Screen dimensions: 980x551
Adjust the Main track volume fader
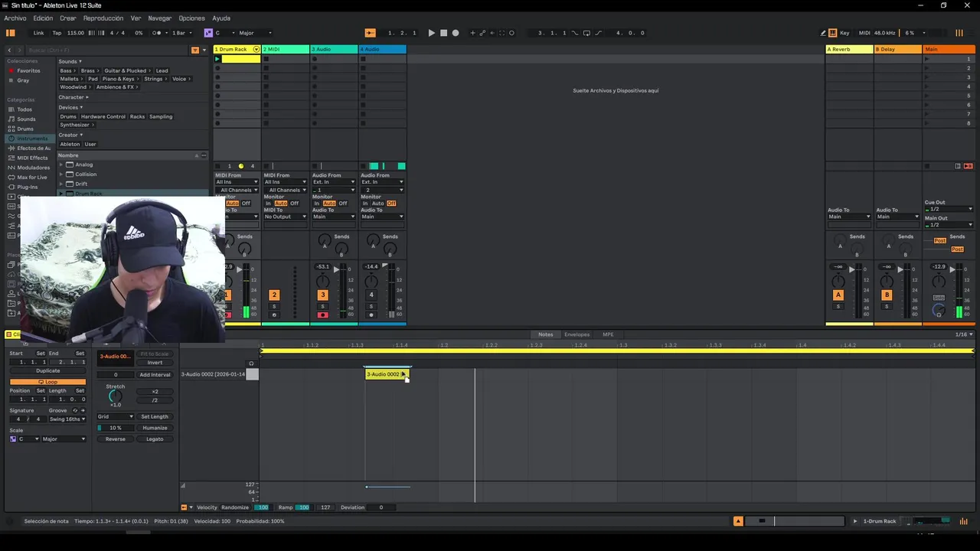(952, 270)
